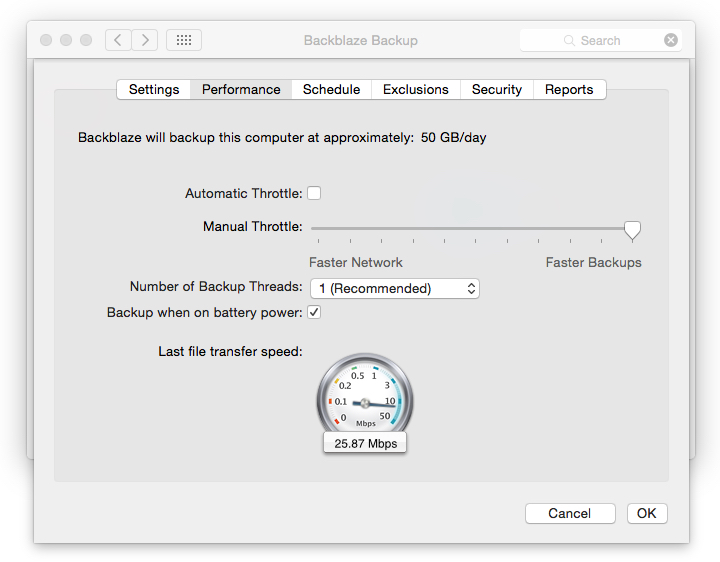Switch to the Settings tab
The image size is (720, 562).
pyautogui.click(x=154, y=90)
